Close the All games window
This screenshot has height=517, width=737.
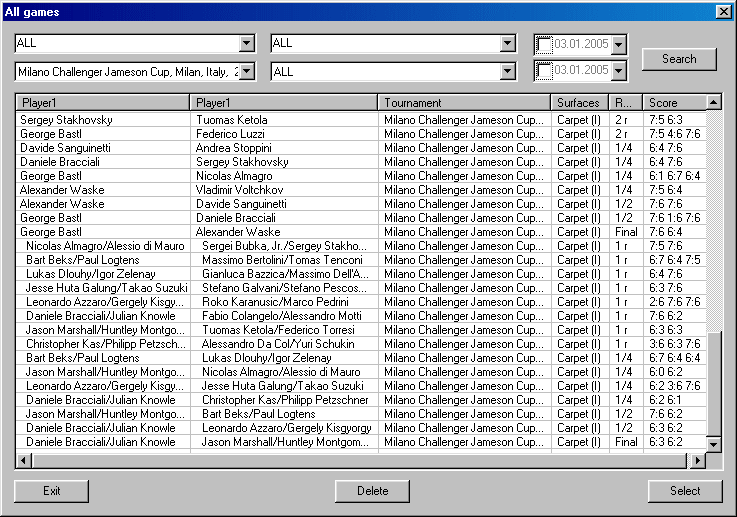click(723, 12)
